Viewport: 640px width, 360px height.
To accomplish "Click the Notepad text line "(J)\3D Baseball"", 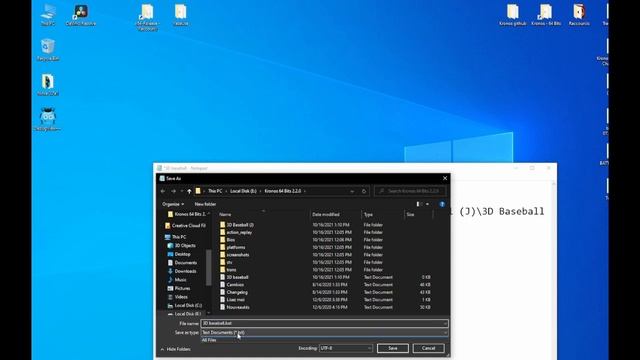I will click(502, 212).
